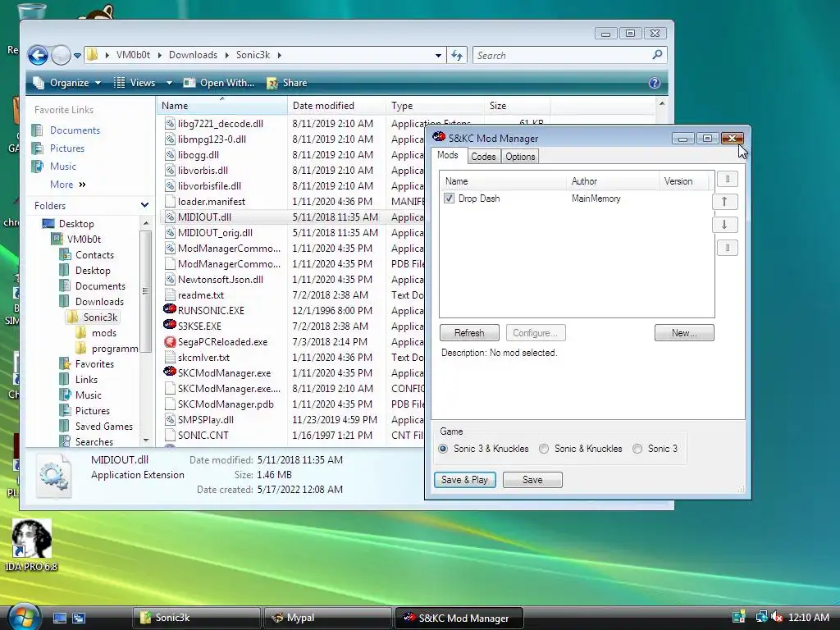Select Newtonsoft.Json.dll file icon

(x=170, y=279)
